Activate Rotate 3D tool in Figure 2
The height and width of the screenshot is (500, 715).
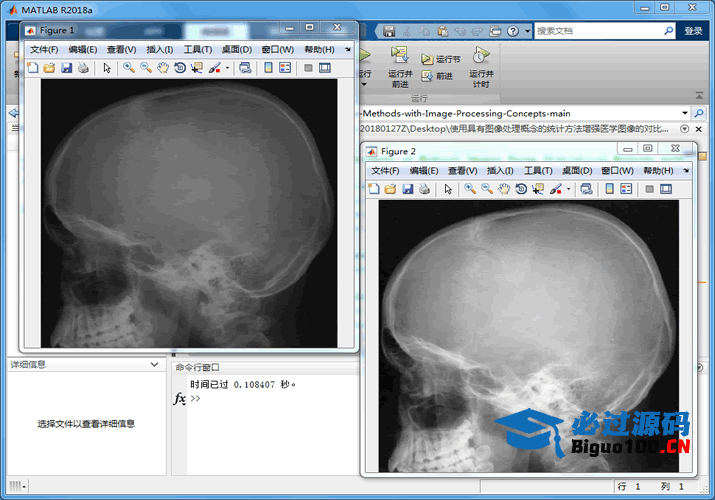click(x=521, y=189)
